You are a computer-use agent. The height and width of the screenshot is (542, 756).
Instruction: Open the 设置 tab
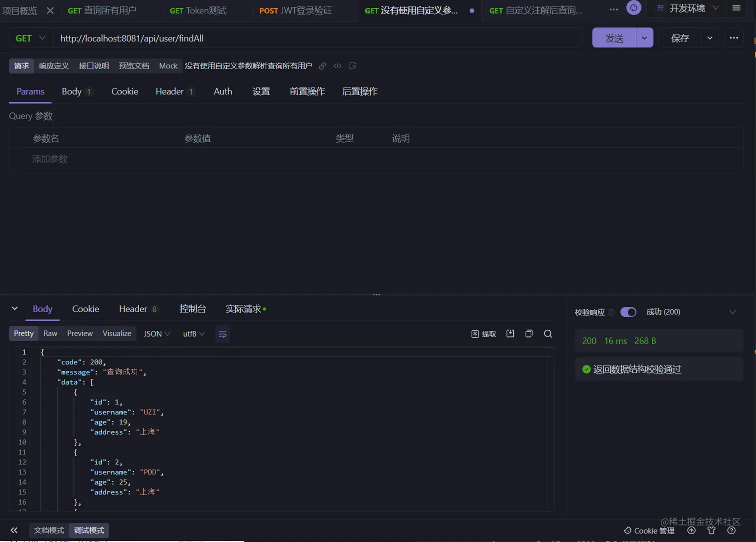(x=261, y=91)
